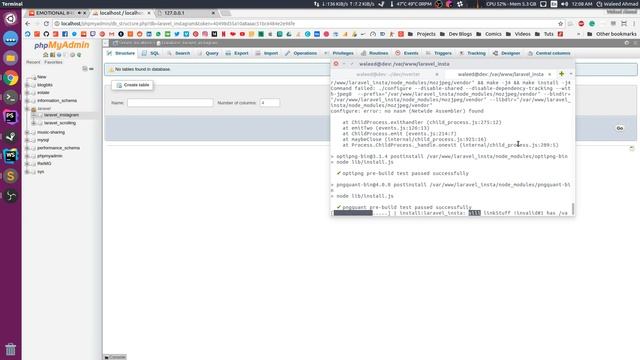
Task: Bookmark page with the star icon
Action: tap(560, 24)
